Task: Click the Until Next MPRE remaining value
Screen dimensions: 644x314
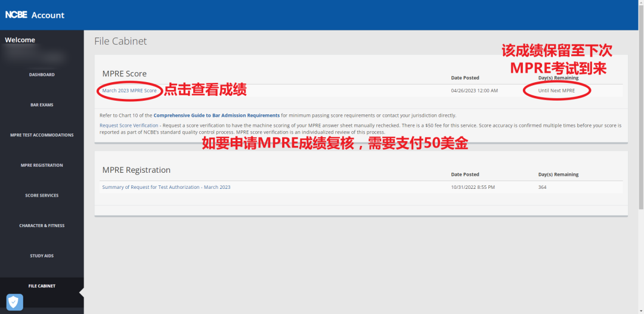Action: point(556,91)
